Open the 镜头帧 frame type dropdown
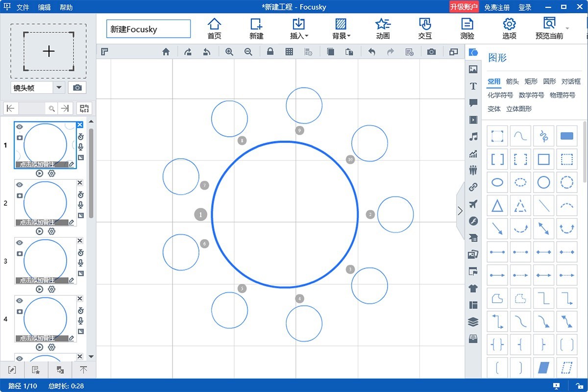 59,87
